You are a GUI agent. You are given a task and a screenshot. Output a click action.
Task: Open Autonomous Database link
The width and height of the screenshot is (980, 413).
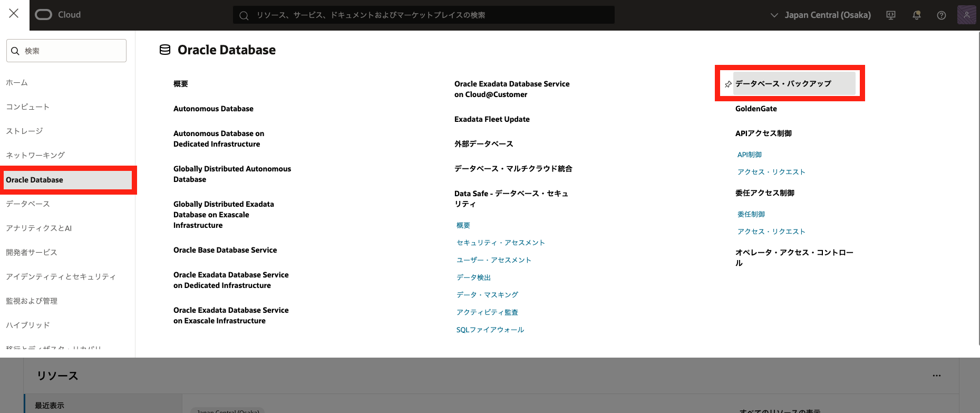[x=214, y=109]
